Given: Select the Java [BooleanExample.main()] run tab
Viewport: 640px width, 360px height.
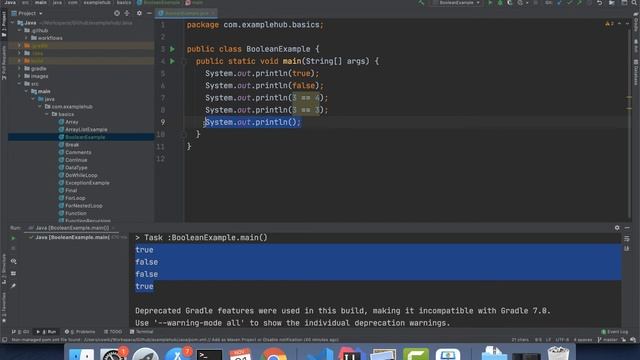Looking at the screenshot, I should 72,228.
